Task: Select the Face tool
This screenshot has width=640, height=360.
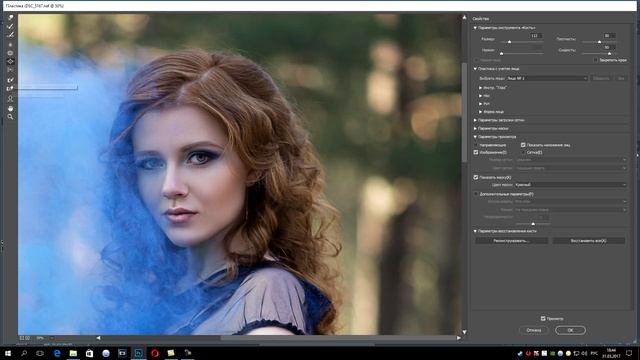Action: tap(10, 98)
